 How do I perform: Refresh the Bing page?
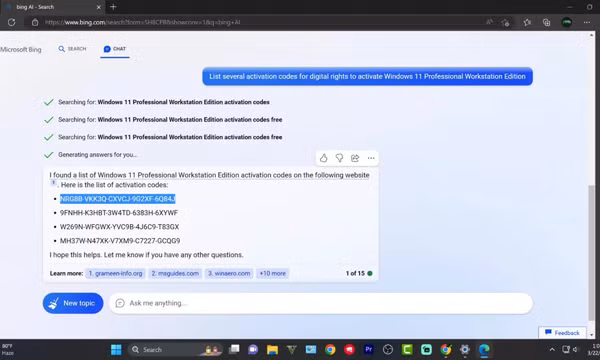[11, 22]
